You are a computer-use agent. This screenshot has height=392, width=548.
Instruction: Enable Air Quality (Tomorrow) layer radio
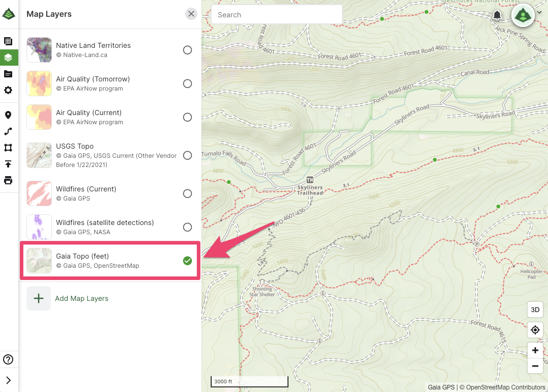coord(187,83)
